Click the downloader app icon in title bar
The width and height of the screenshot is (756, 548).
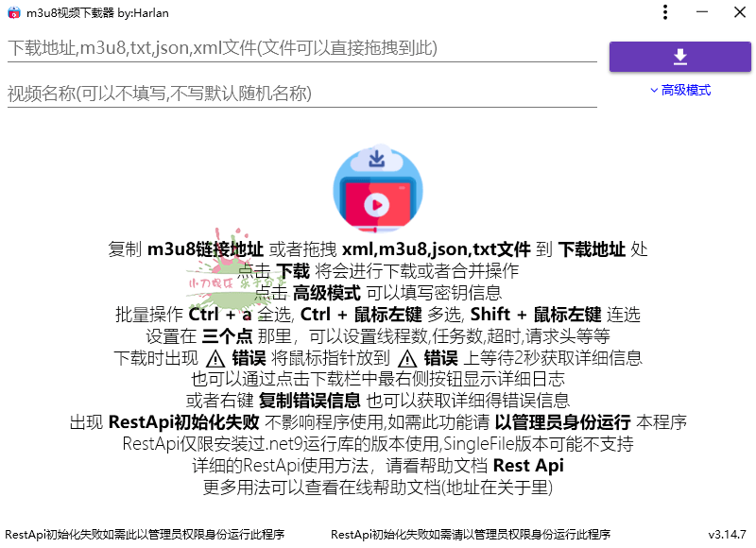(13, 13)
